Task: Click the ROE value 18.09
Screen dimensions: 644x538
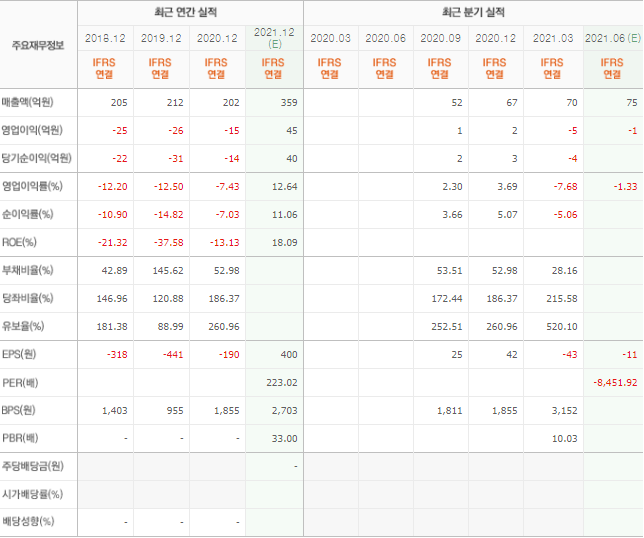Action: pos(285,242)
